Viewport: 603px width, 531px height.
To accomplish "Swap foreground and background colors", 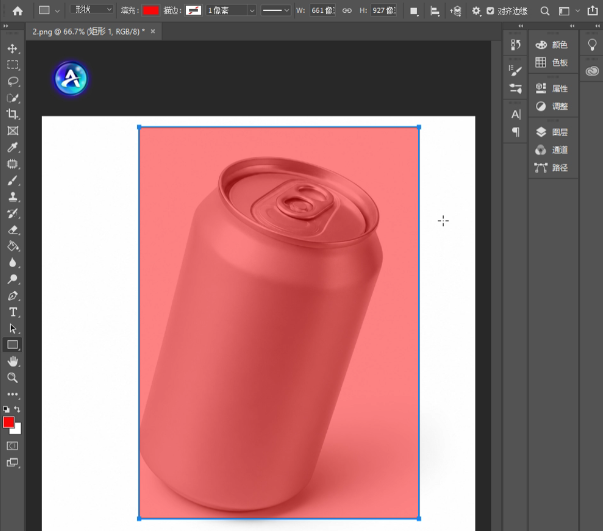I will [17, 409].
